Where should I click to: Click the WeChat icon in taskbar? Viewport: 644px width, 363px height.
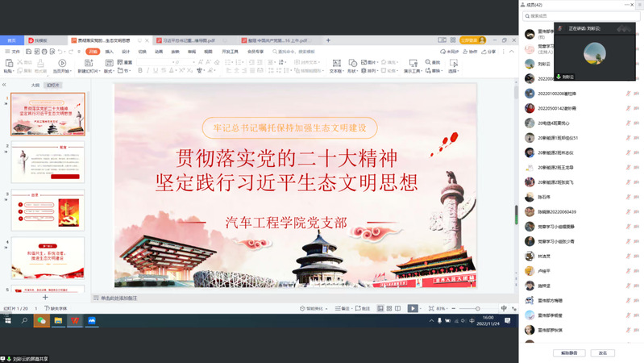(41, 320)
